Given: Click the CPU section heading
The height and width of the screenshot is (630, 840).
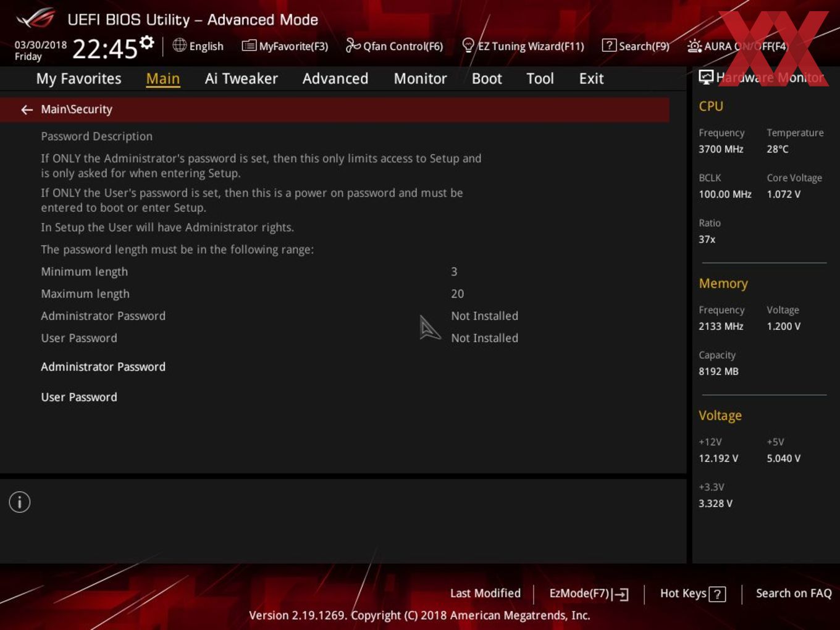Looking at the screenshot, I should click(x=711, y=106).
